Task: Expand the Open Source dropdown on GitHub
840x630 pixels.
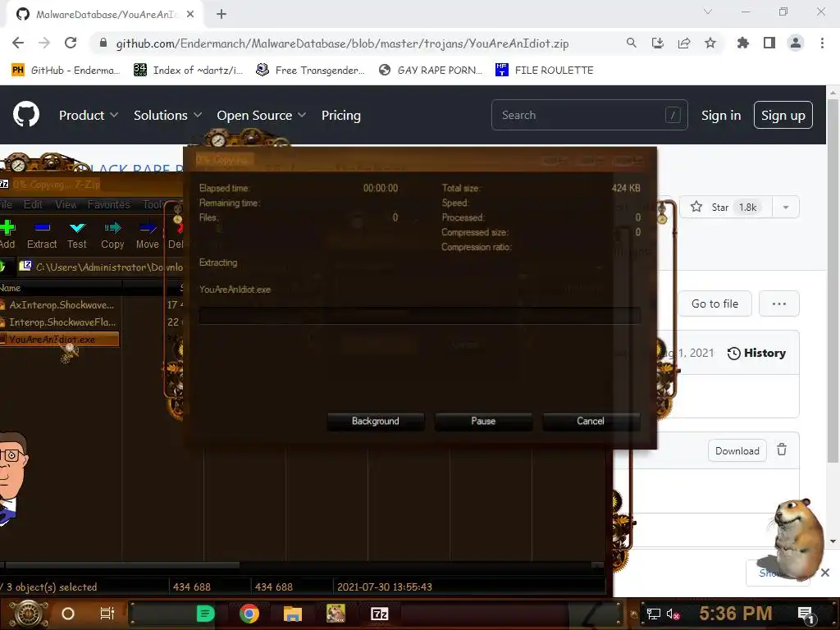Action: point(262,115)
